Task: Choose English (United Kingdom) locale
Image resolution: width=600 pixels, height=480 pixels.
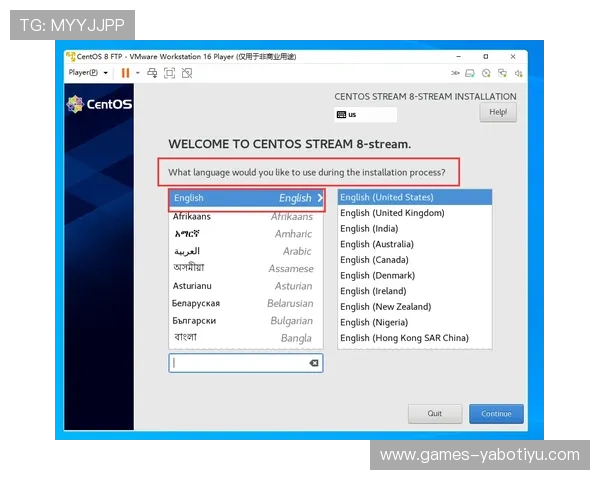Action: click(415, 213)
